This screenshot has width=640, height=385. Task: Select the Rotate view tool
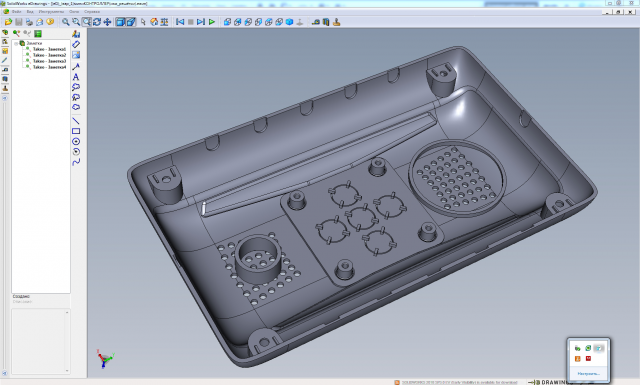pyautogui.click(x=97, y=22)
